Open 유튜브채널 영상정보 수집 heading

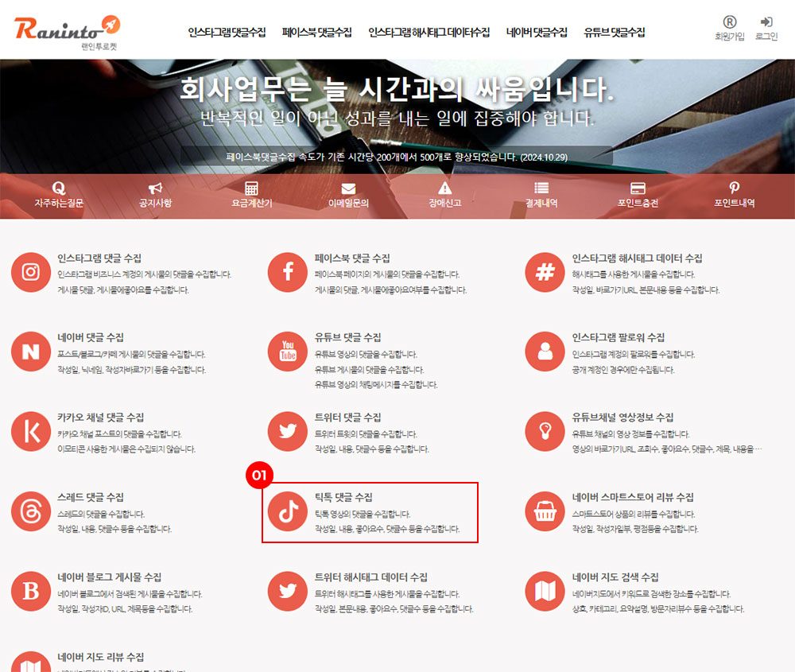[622, 418]
